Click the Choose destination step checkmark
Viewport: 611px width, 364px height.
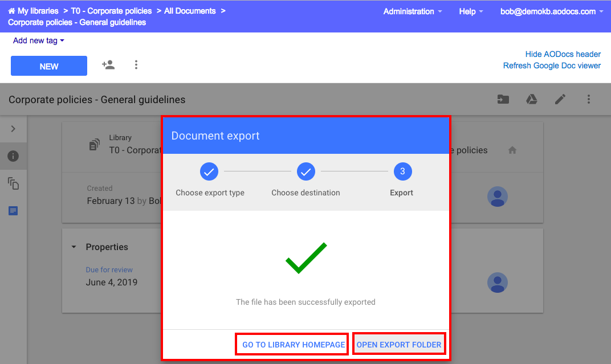(x=306, y=171)
